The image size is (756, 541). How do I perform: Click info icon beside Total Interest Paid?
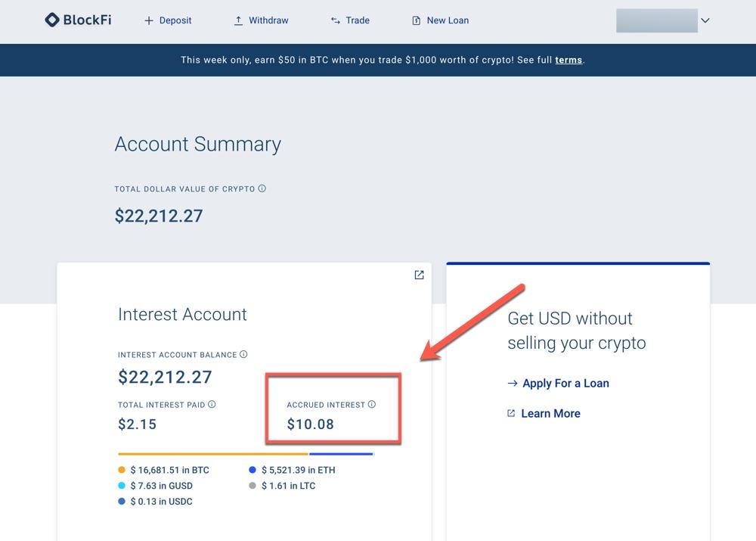pos(212,404)
